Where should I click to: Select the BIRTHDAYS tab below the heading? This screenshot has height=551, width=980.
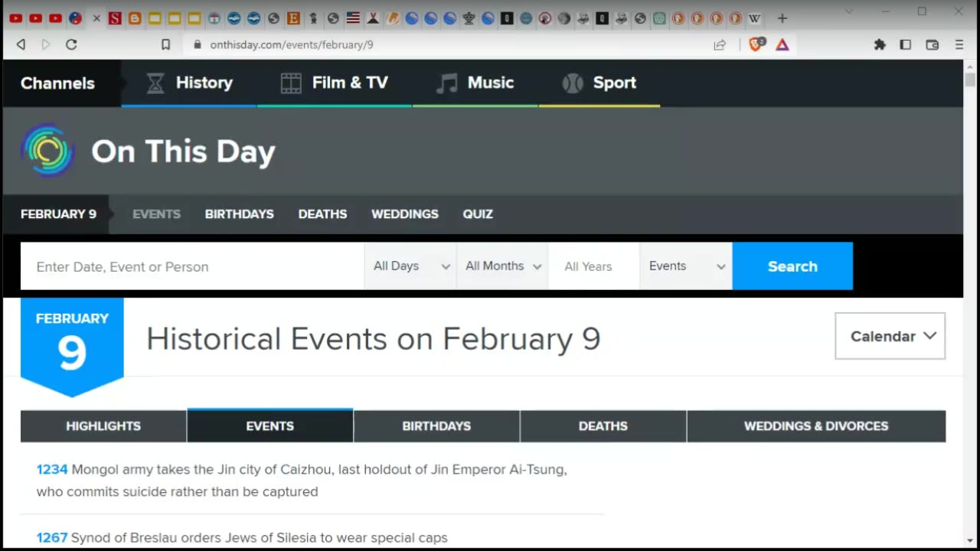point(436,426)
